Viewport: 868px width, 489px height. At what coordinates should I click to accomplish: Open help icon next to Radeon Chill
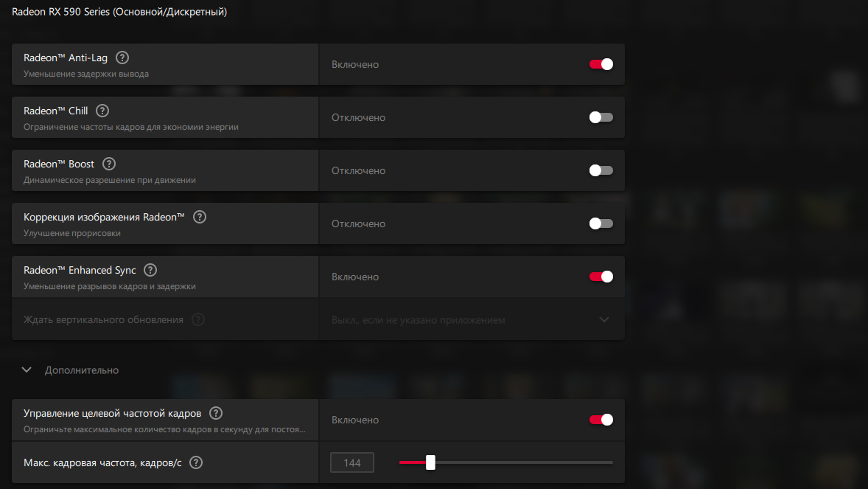[102, 111]
